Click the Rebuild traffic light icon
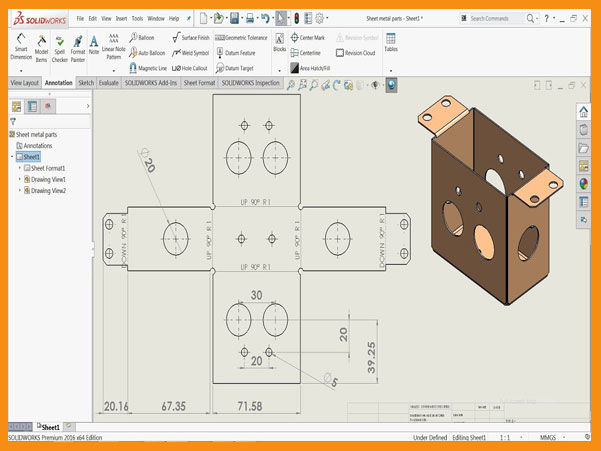Image resolution: width=601 pixels, height=451 pixels. point(296,18)
